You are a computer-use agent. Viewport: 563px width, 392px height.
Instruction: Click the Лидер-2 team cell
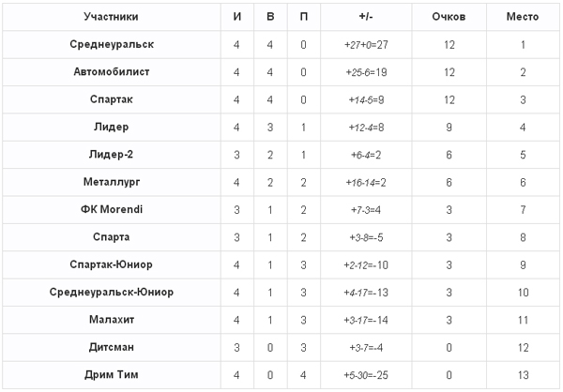(x=112, y=155)
